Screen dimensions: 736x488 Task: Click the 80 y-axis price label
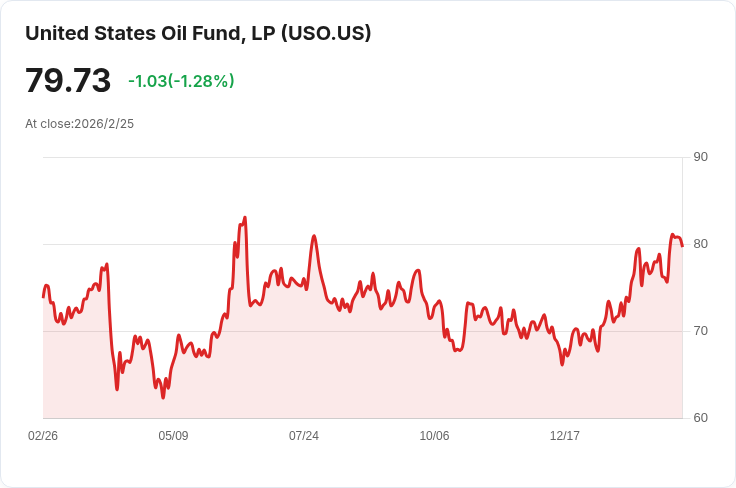coord(700,244)
